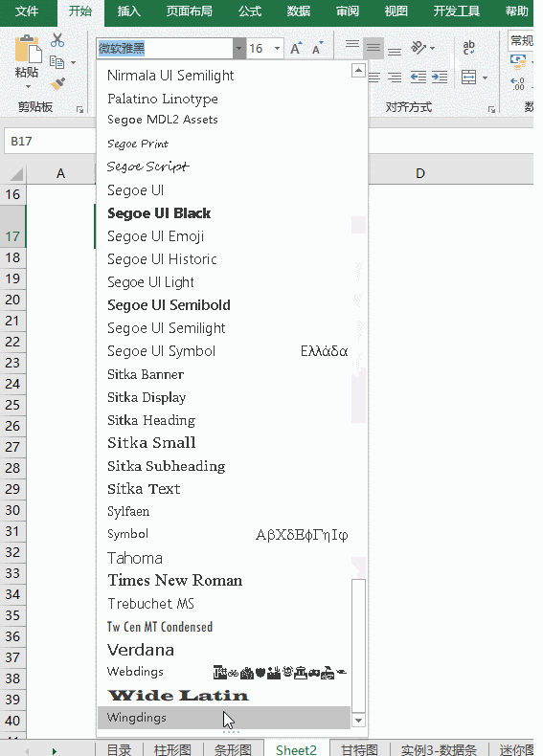
Task: Decrease font size with small A icon
Action: (317, 48)
